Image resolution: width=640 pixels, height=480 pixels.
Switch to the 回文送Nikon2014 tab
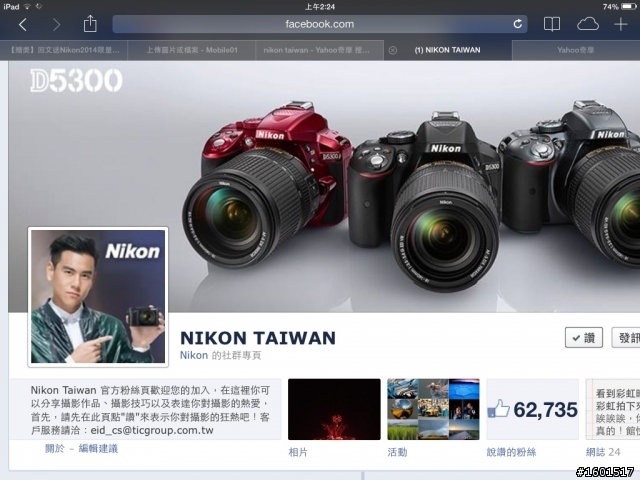64,50
